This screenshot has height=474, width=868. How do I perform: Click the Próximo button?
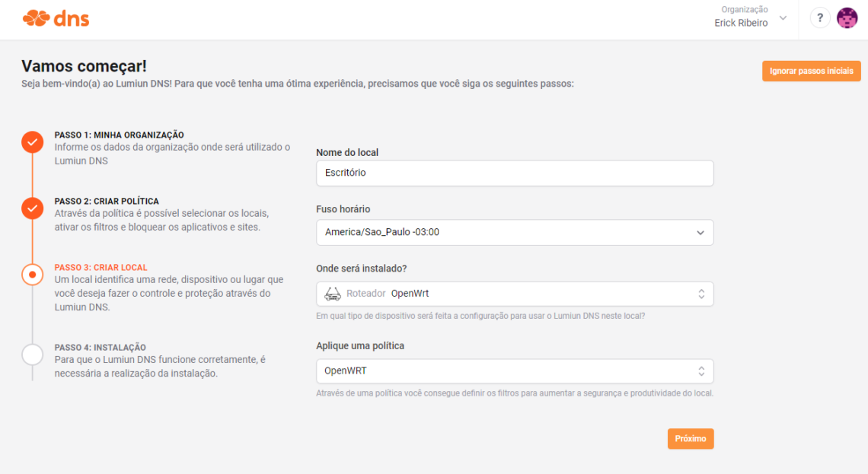(x=691, y=438)
